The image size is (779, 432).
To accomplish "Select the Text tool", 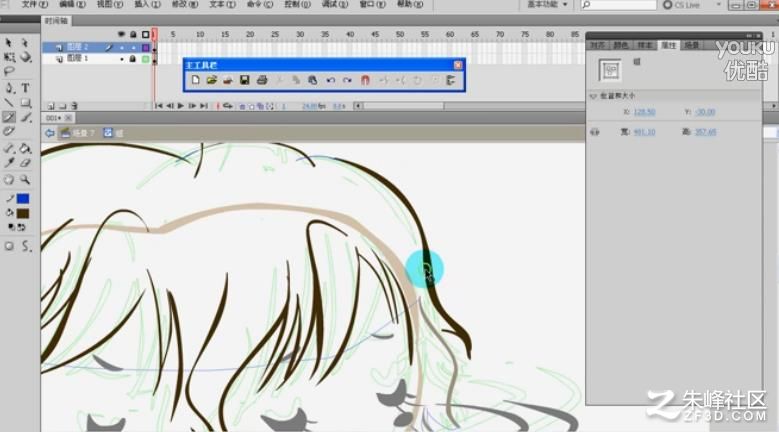I will pos(25,88).
